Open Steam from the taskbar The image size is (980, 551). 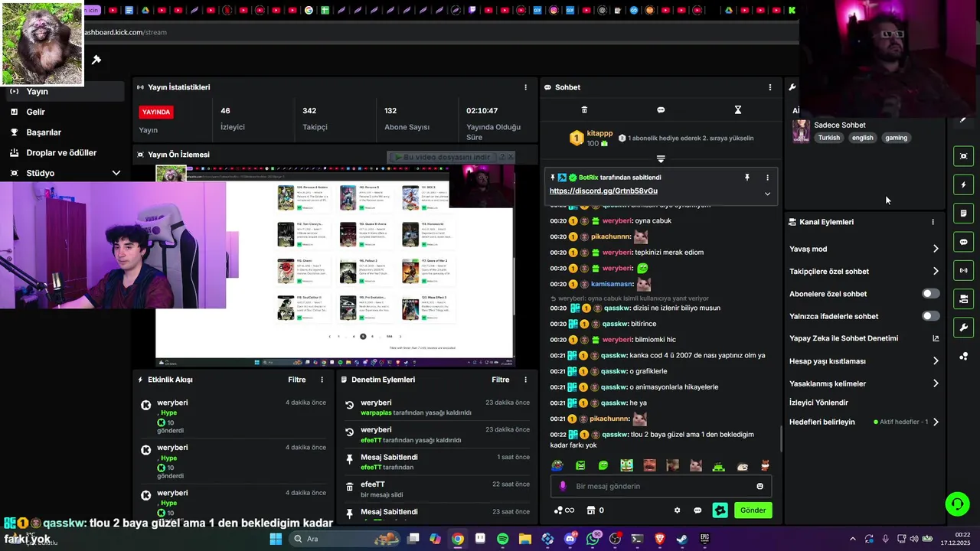[x=681, y=539]
